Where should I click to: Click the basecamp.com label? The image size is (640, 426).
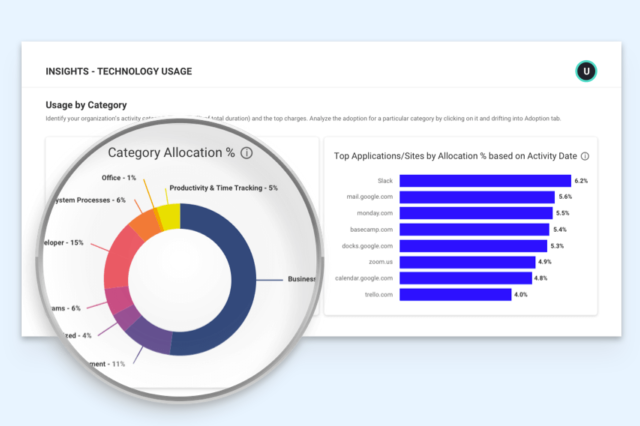[371, 229]
